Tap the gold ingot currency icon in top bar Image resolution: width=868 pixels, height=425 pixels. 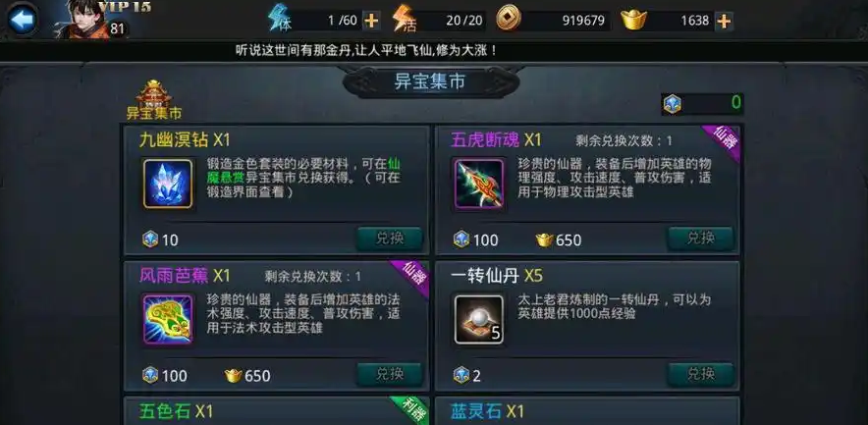coord(633,21)
